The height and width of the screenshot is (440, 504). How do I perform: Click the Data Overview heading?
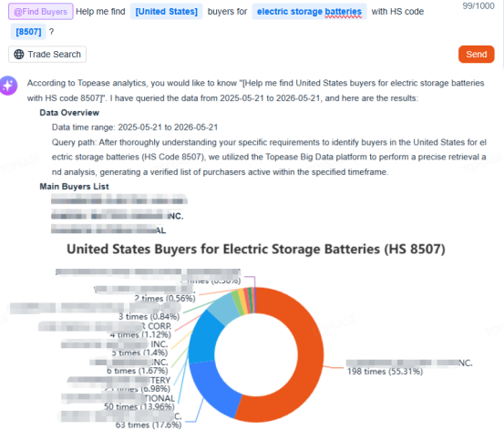(x=69, y=113)
